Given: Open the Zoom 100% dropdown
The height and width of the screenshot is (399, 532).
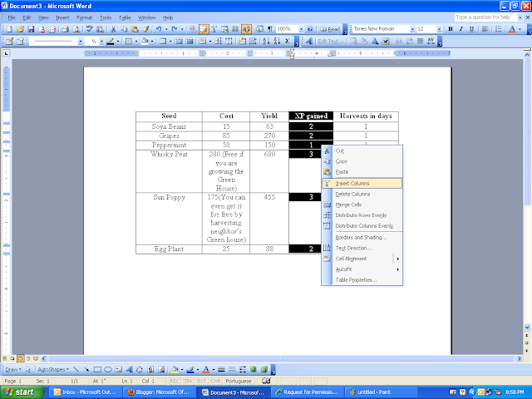Looking at the screenshot, I should click(301, 30).
